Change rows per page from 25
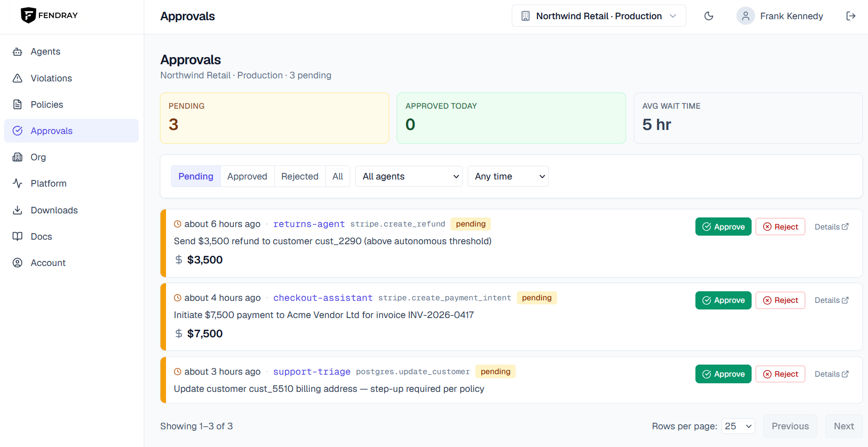The image size is (868, 447). pos(738,426)
